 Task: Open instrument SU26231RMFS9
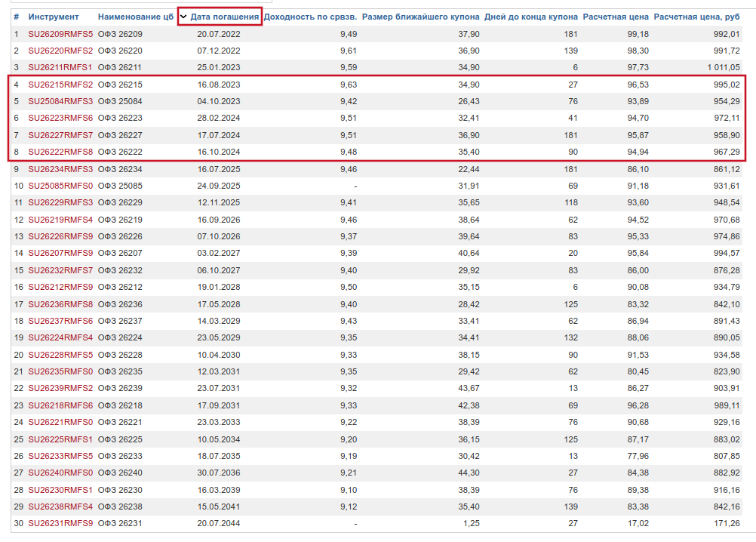click(60, 523)
